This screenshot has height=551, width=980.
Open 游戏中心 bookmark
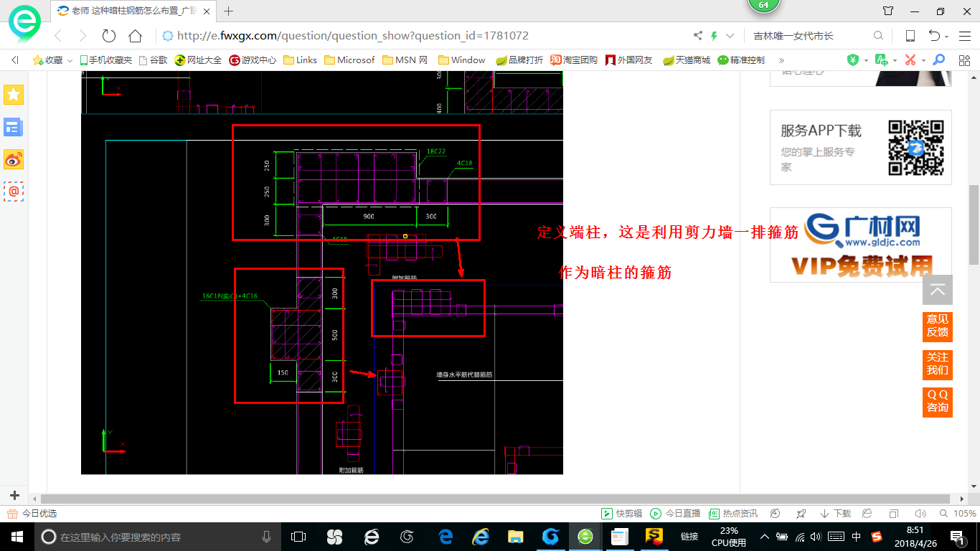click(x=253, y=60)
